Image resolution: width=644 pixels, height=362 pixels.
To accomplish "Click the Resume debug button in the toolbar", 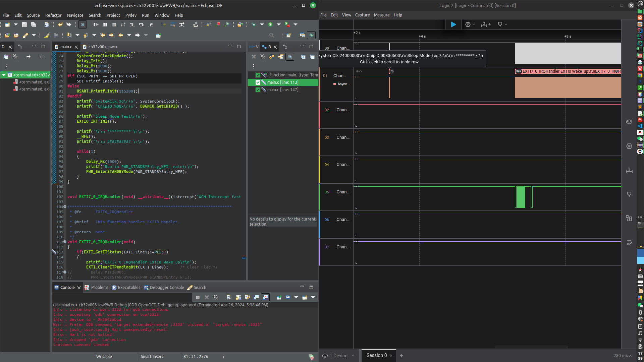I will [96, 24].
